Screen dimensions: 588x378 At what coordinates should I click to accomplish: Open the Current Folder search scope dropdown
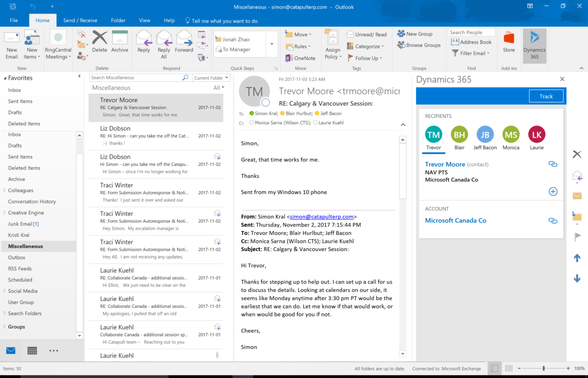(x=211, y=77)
